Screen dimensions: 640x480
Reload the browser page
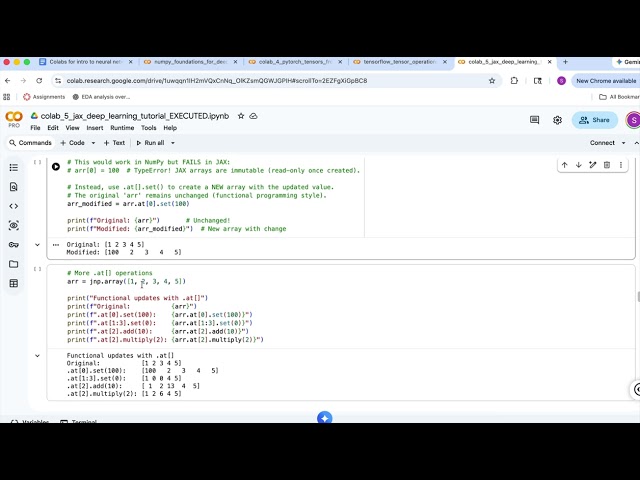point(39,81)
